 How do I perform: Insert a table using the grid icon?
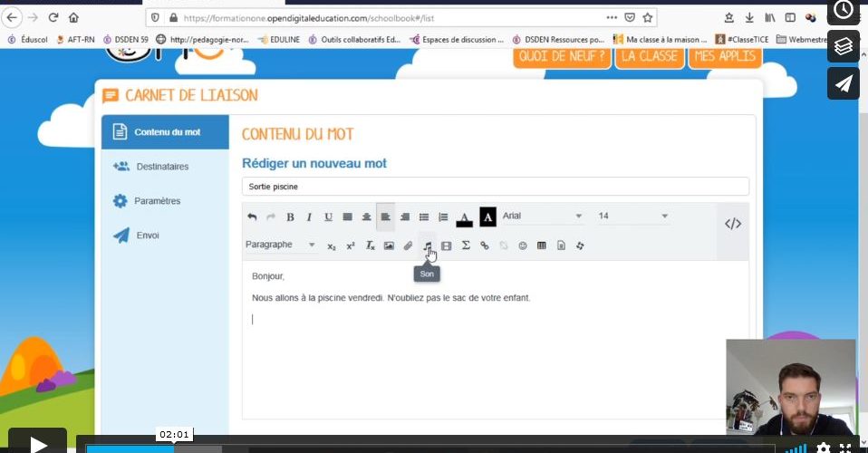[542, 246]
